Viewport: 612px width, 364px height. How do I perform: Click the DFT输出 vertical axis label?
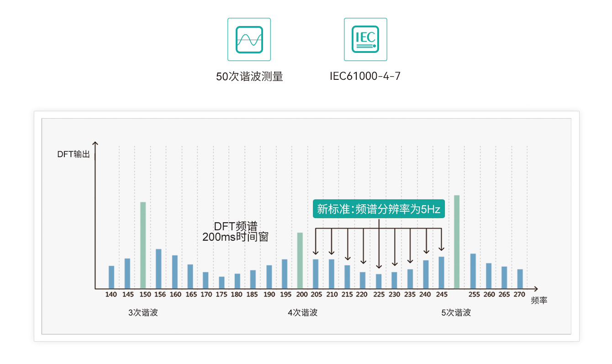click(74, 154)
